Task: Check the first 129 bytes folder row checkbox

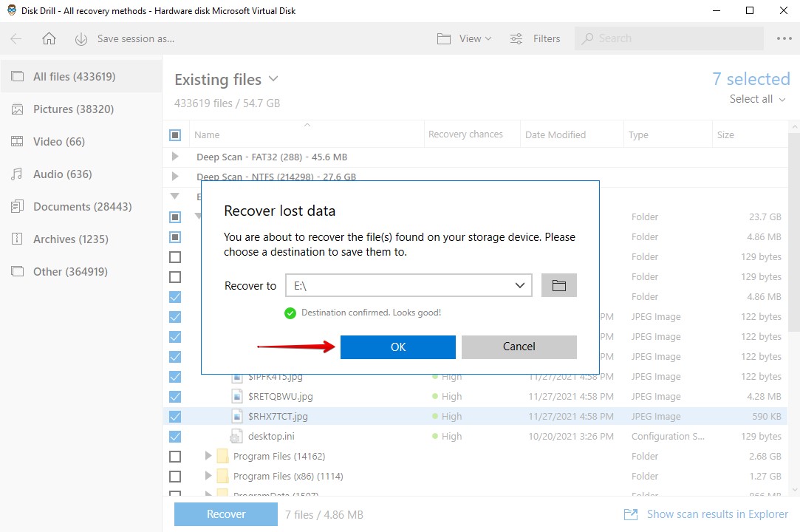Action: click(175, 257)
